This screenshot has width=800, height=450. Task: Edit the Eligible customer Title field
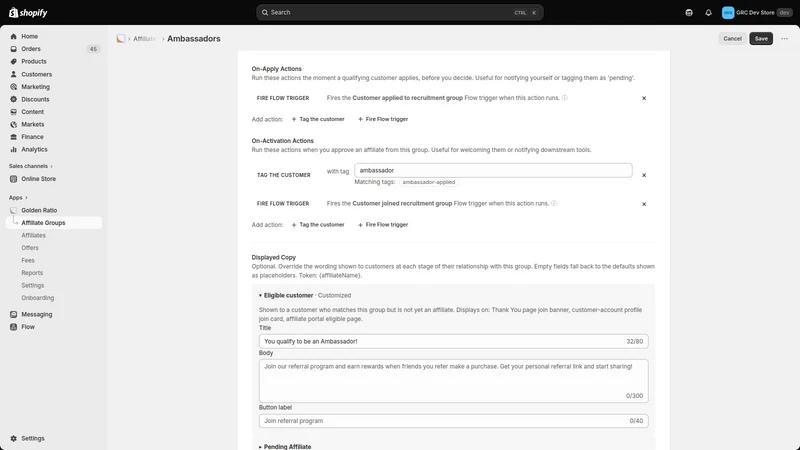coord(454,341)
